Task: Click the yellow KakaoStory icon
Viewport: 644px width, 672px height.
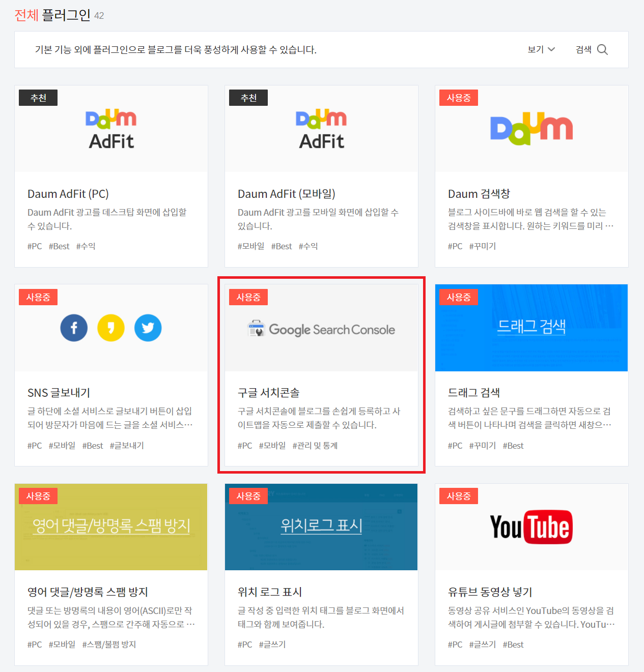Action: (111, 328)
